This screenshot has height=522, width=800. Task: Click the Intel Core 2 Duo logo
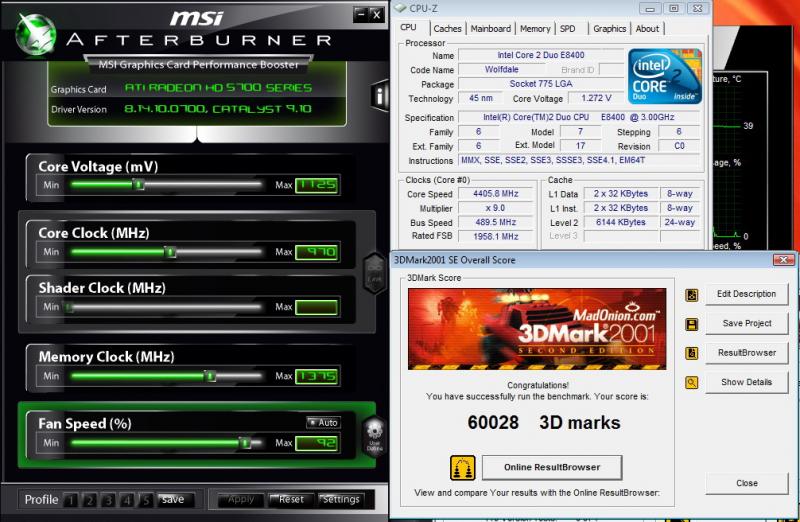click(665, 77)
